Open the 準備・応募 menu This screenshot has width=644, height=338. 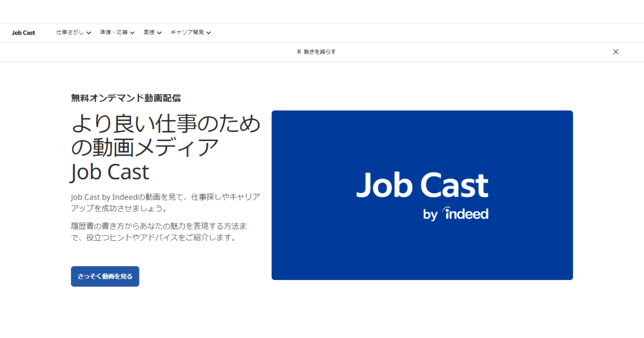[114, 33]
